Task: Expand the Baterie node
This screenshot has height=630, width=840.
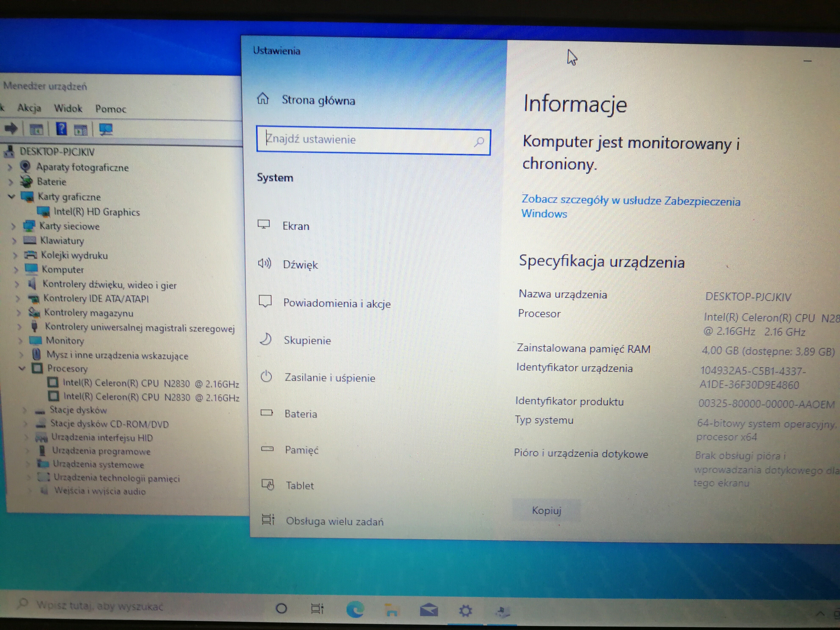Action: coord(11,182)
